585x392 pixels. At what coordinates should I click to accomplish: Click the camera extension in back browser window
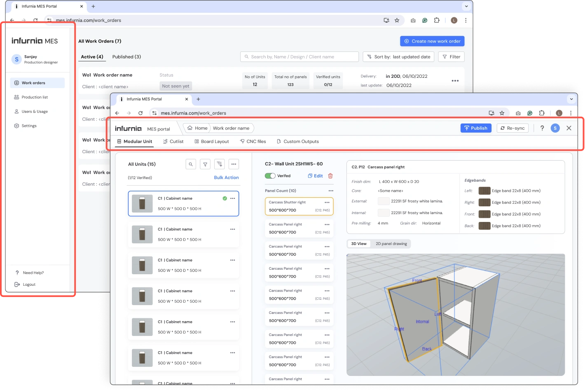[413, 20]
